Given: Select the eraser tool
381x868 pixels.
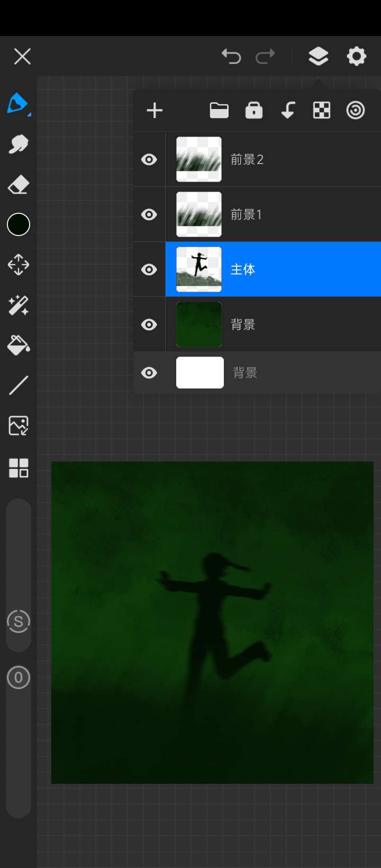Looking at the screenshot, I should [18, 185].
